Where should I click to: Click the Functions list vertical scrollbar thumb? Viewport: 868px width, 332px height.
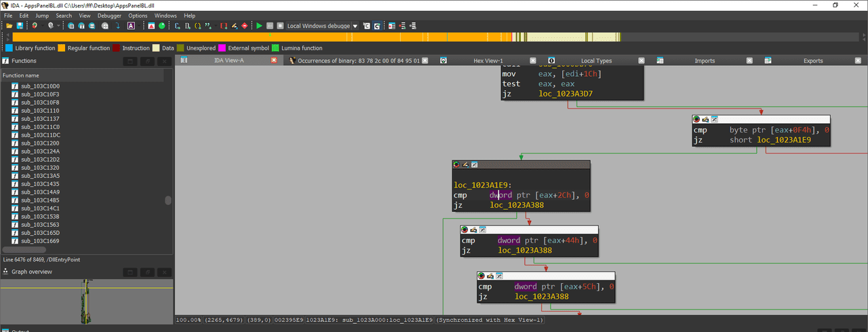[168, 200]
